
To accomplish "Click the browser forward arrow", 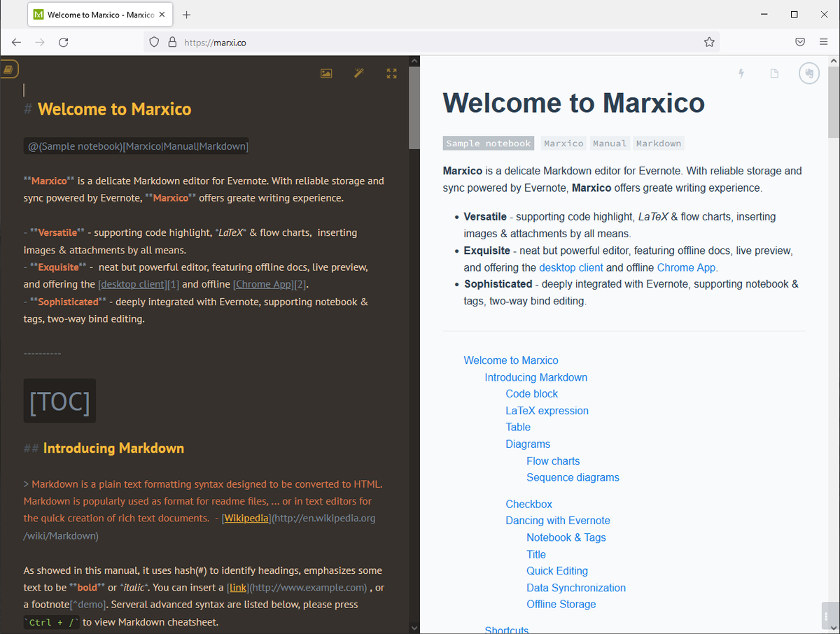I will tap(40, 42).
